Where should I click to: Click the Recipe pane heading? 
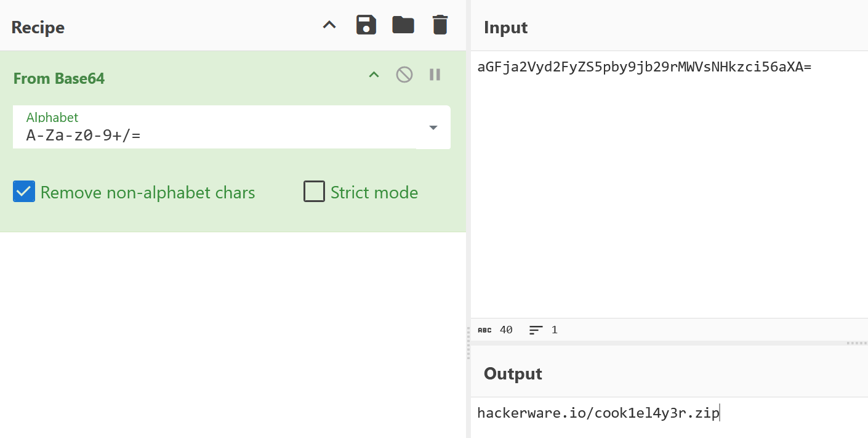38,27
